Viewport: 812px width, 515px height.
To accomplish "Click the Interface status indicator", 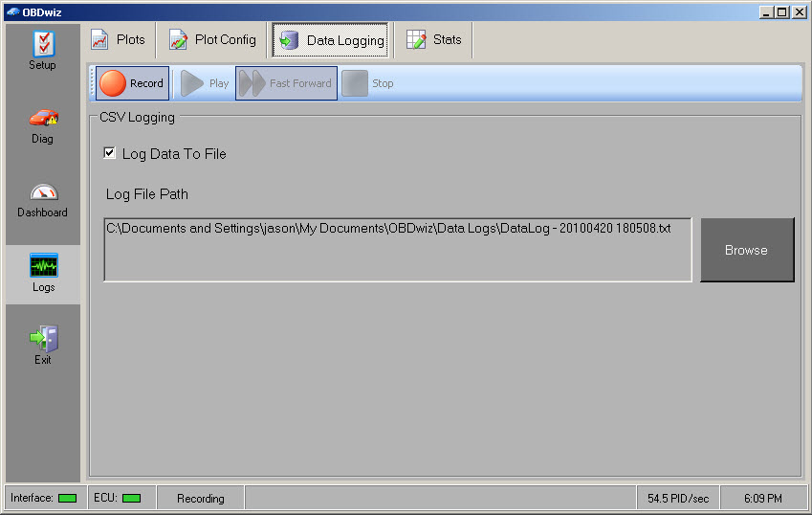I will click(x=67, y=498).
